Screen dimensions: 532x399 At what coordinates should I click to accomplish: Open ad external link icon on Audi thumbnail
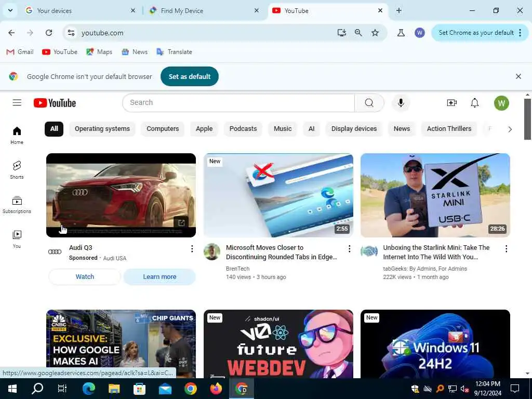[x=181, y=223]
